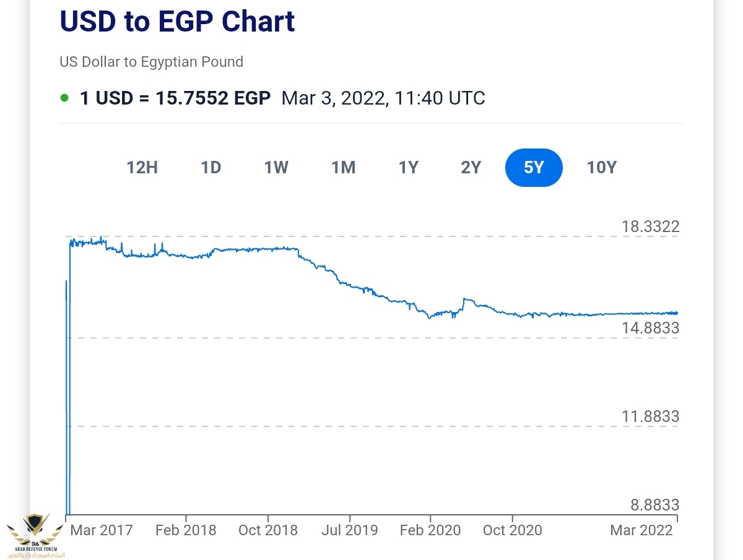Click the 1 USD = 15.7552 EGP rate
This screenshot has height=560, width=743.
tap(175, 98)
